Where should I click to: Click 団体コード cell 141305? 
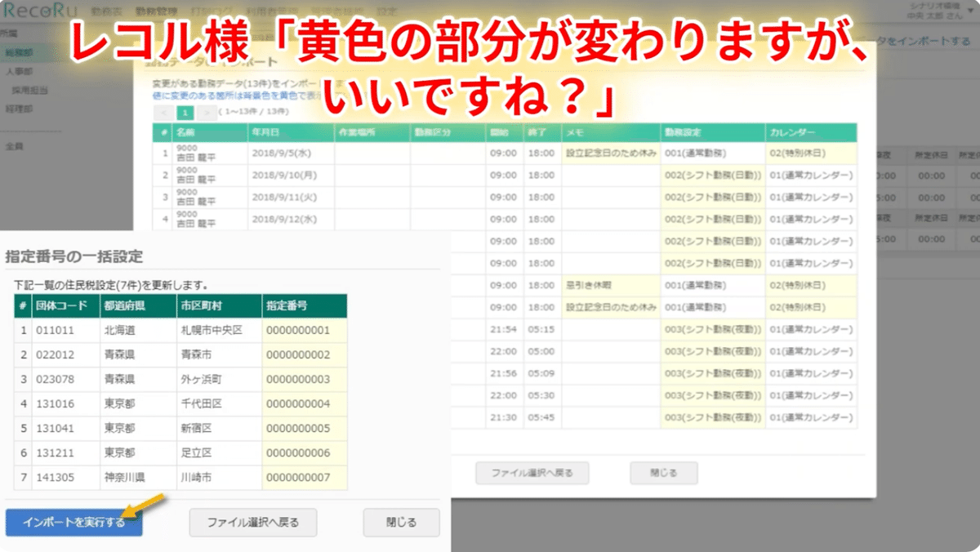coord(65,478)
